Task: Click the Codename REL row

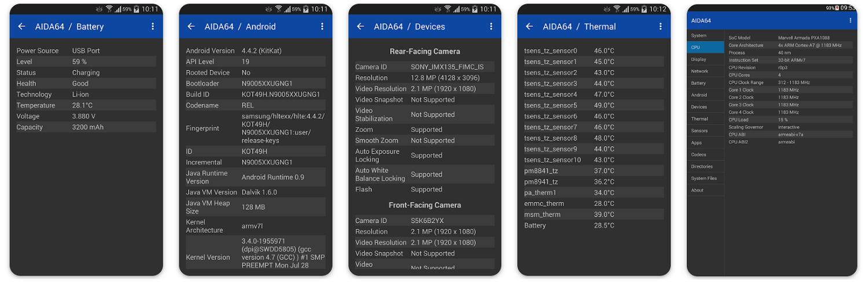Action: (x=255, y=106)
